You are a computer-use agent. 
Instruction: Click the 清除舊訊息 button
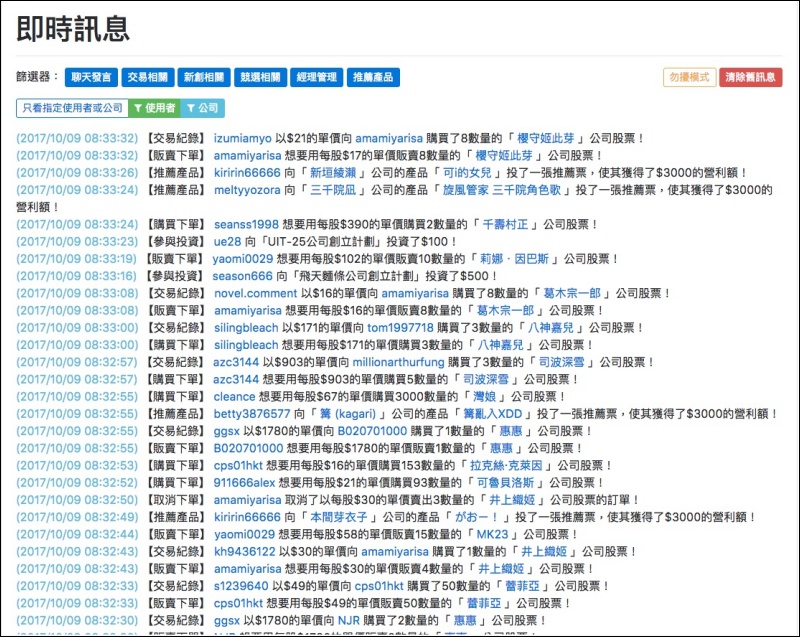point(751,77)
